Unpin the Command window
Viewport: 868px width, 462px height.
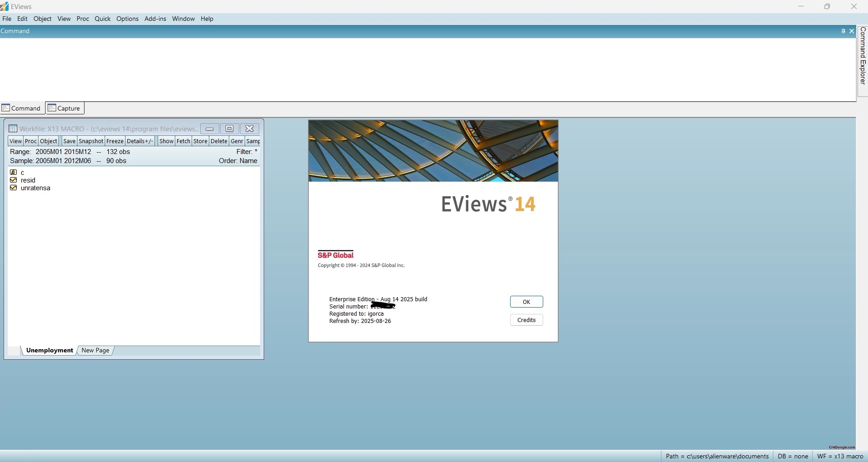(843, 31)
